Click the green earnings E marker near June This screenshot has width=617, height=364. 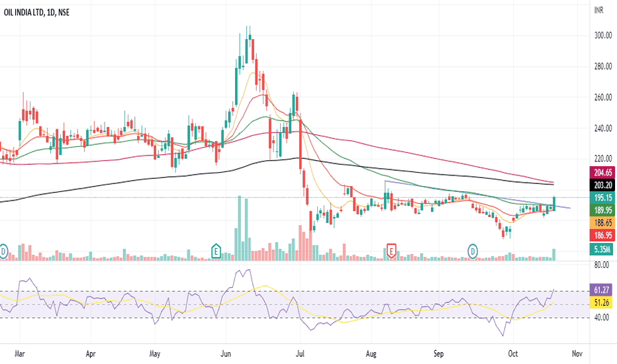[x=216, y=251]
